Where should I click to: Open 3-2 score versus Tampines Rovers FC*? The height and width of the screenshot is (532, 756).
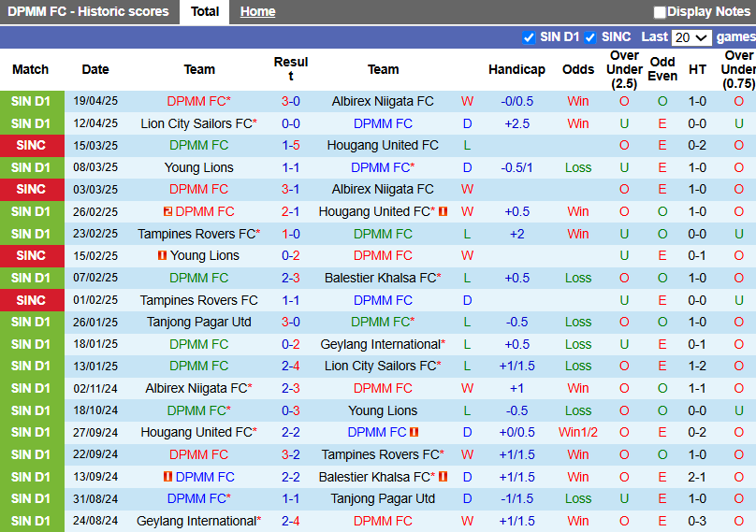point(291,454)
